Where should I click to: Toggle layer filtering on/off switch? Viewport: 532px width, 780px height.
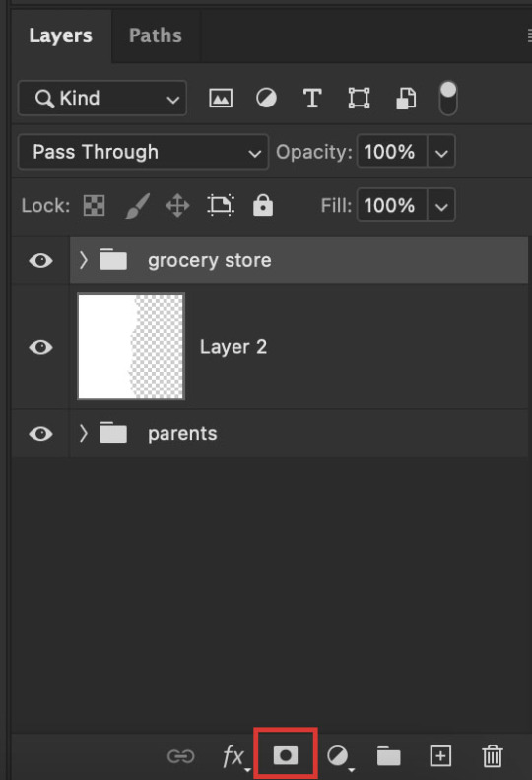[448, 98]
